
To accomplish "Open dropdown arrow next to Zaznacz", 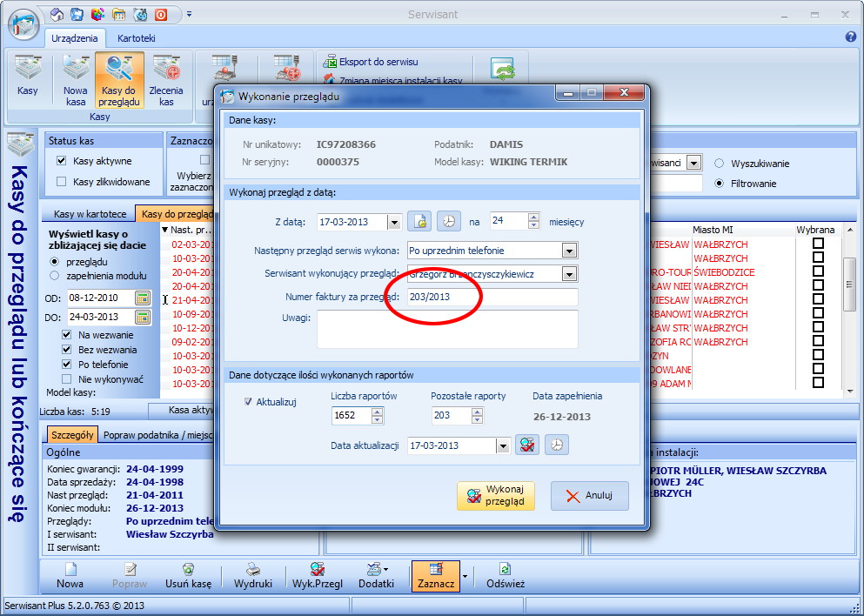I will pyautogui.click(x=465, y=576).
